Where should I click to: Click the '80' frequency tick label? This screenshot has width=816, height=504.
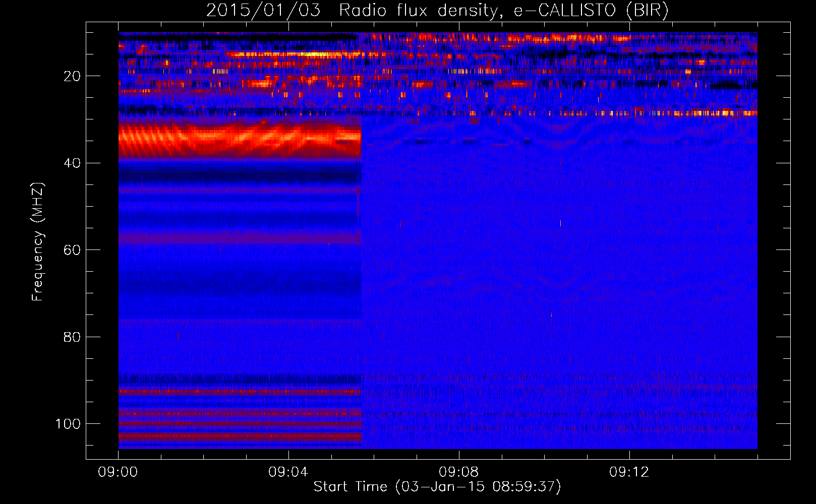click(72, 337)
